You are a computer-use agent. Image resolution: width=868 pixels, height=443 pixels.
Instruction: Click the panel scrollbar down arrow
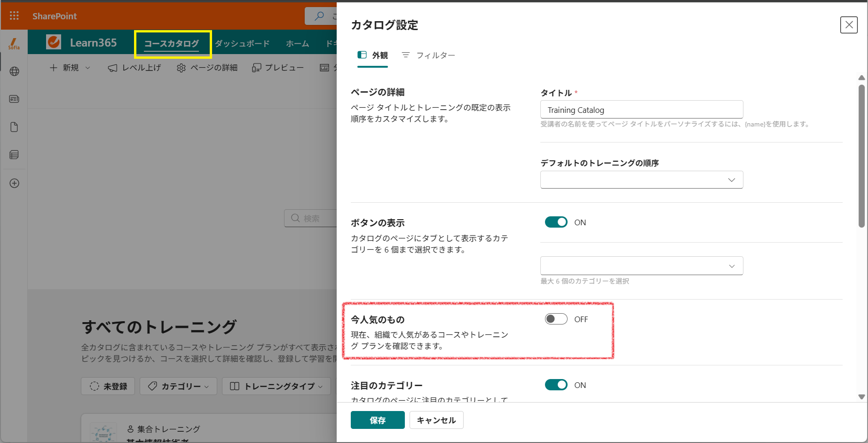click(861, 397)
